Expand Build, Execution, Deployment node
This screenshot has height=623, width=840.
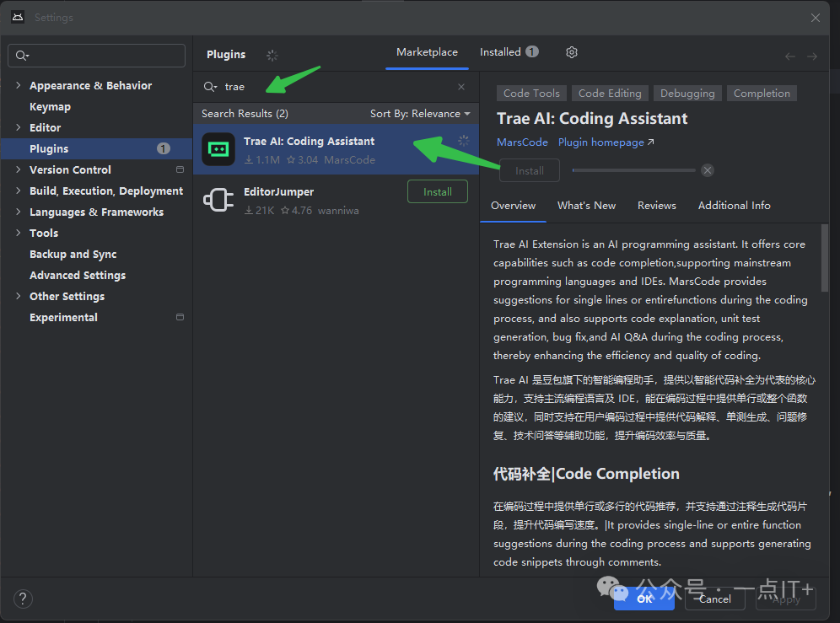(19, 191)
